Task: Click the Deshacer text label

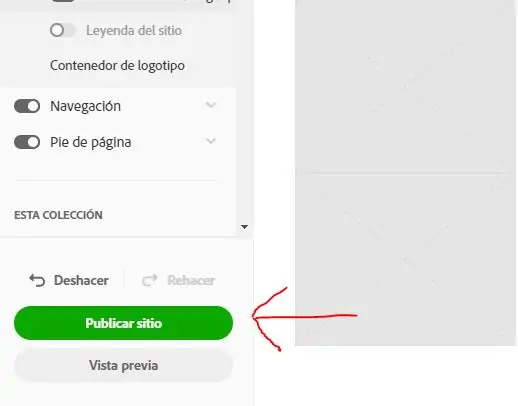Action: point(81,280)
